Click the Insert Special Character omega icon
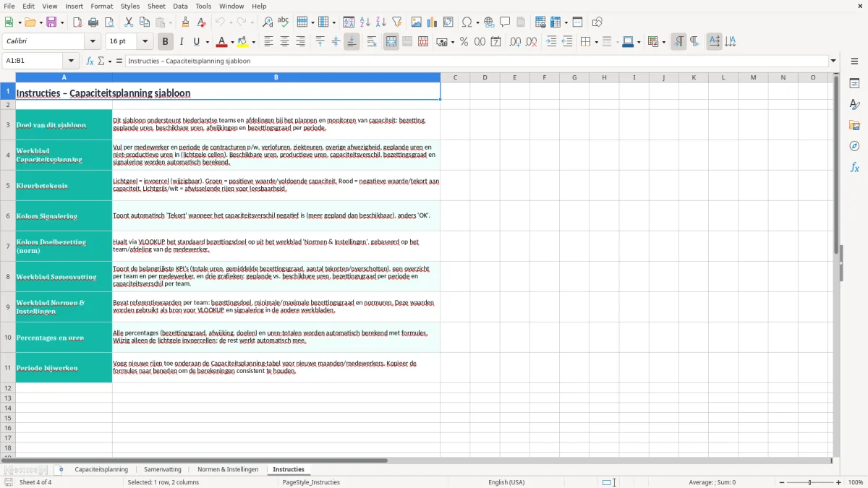The width and height of the screenshot is (868, 488). (x=467, y=22)
